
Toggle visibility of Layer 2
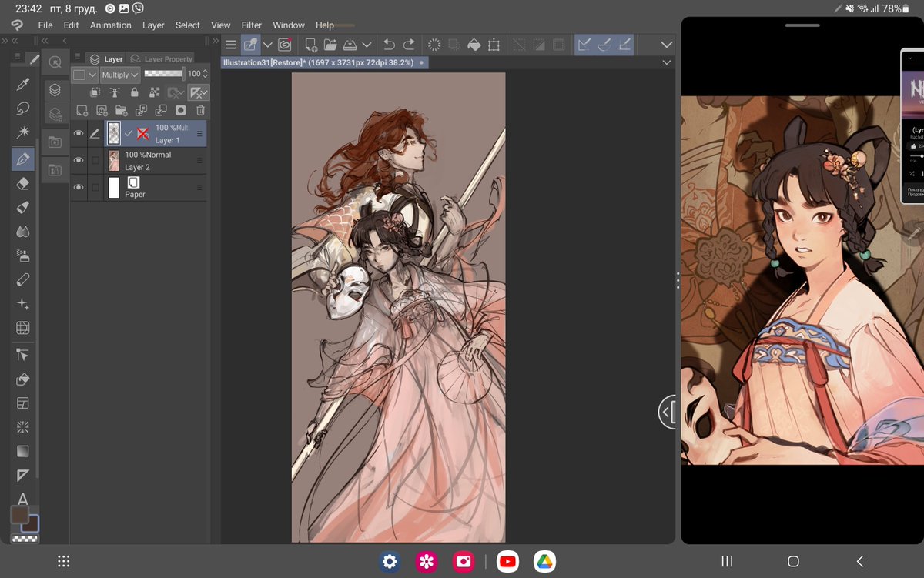coord(79,161)
